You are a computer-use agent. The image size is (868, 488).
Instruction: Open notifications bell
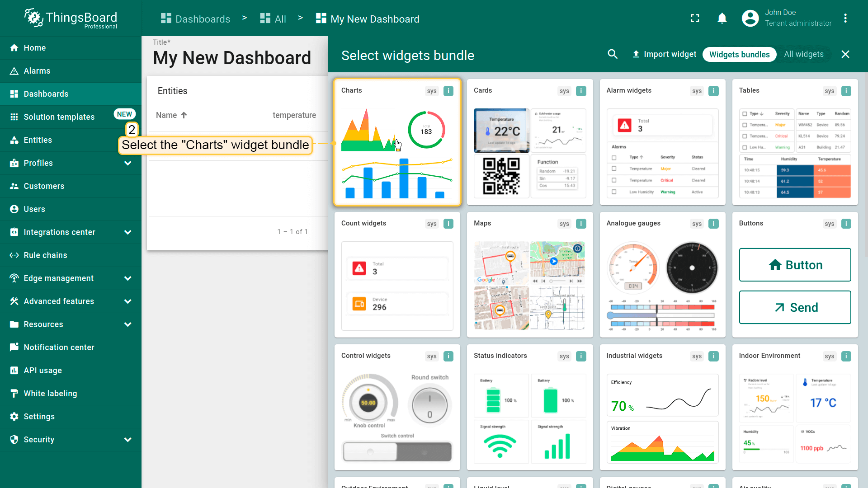coord(722,19)
